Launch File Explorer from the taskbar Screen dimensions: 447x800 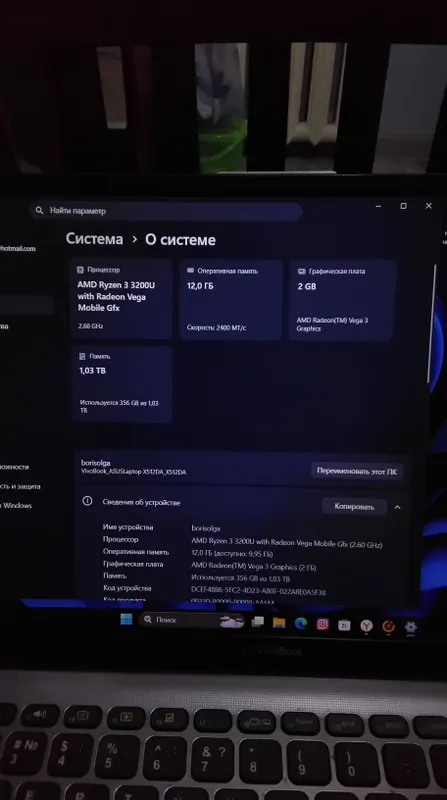279,622
